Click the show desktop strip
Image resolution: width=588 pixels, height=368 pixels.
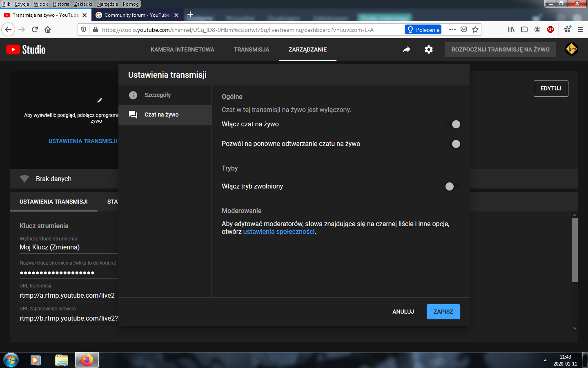[x=585, y=360]
